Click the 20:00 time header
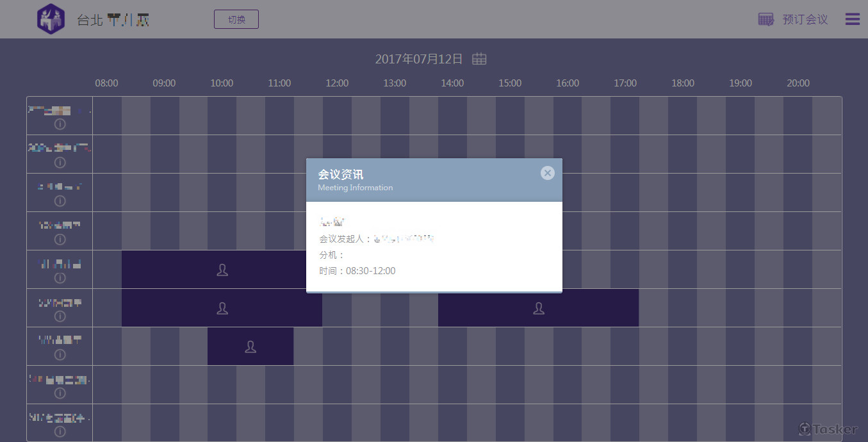 click(798, 83)
